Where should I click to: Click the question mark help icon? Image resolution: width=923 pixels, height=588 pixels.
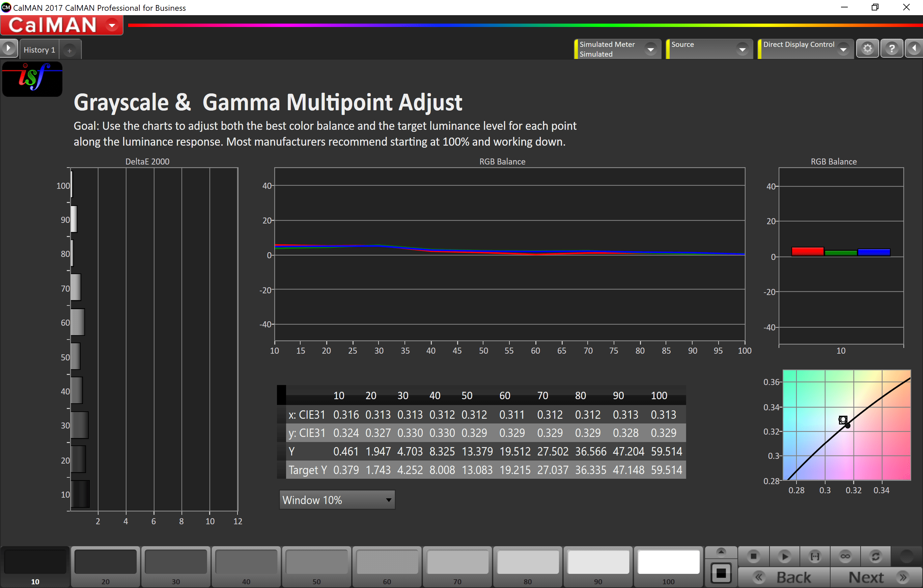pyautogui.click(x=892, y=49)
